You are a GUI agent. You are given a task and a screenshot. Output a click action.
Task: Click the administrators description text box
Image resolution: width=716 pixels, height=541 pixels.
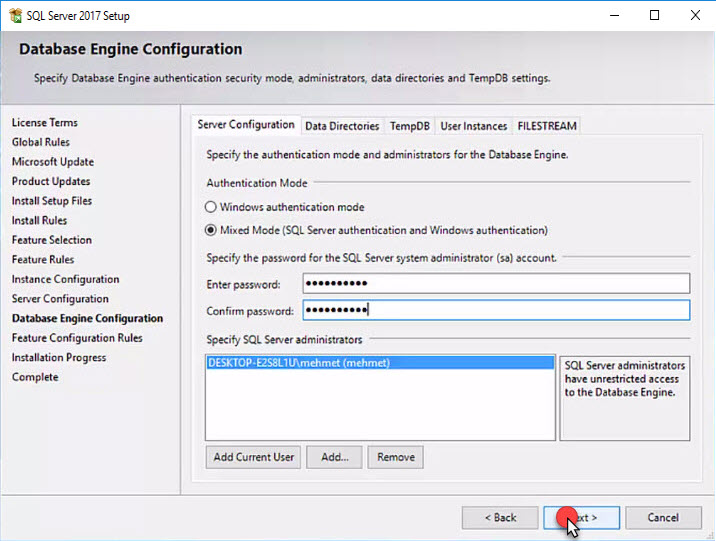[x=625, y=398]
